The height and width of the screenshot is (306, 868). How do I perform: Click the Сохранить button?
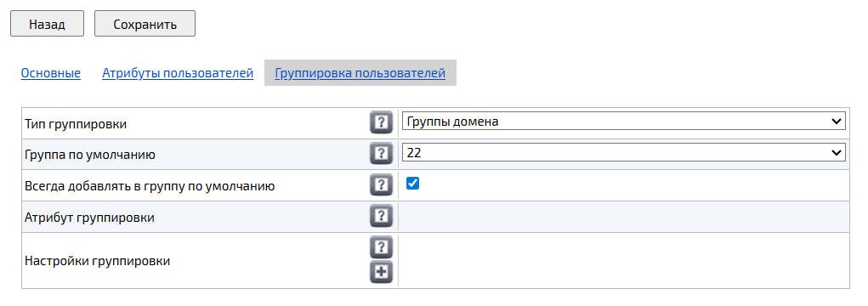point(145,25)
